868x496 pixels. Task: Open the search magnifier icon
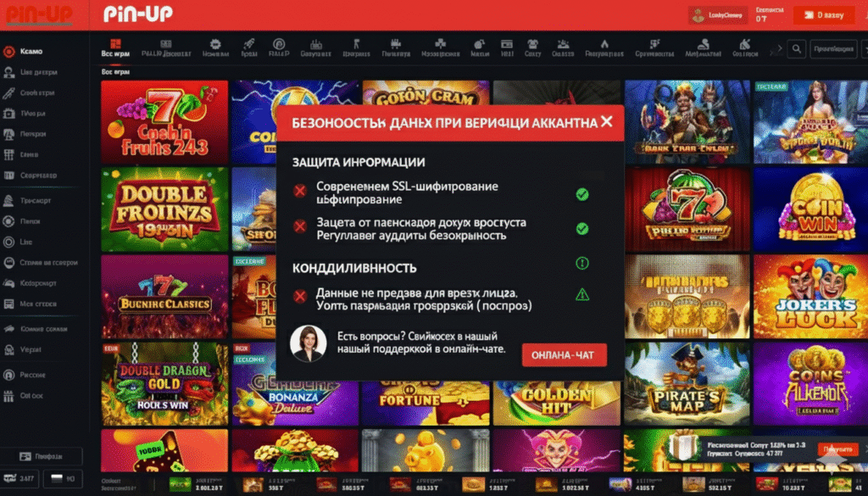(796, 48)
